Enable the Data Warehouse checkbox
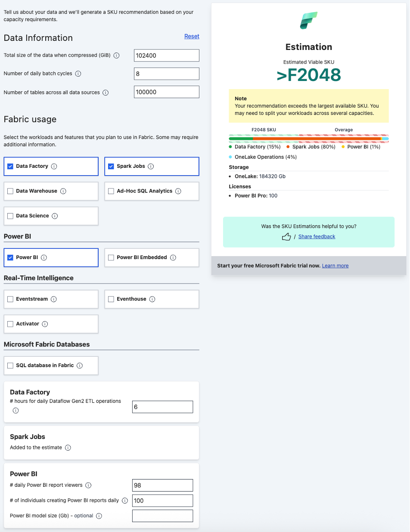The height and width of the screenshot is (532, 410). [x=10, y=191]
